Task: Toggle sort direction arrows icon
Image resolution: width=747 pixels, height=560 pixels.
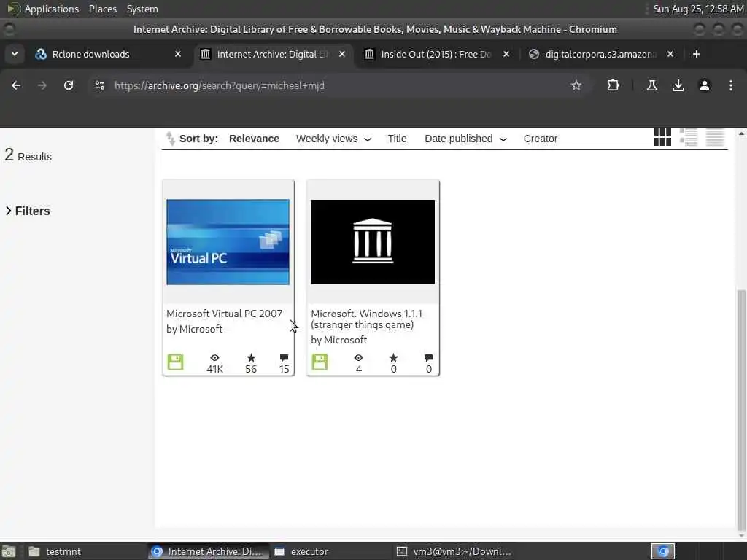Action: pos(170,139)
